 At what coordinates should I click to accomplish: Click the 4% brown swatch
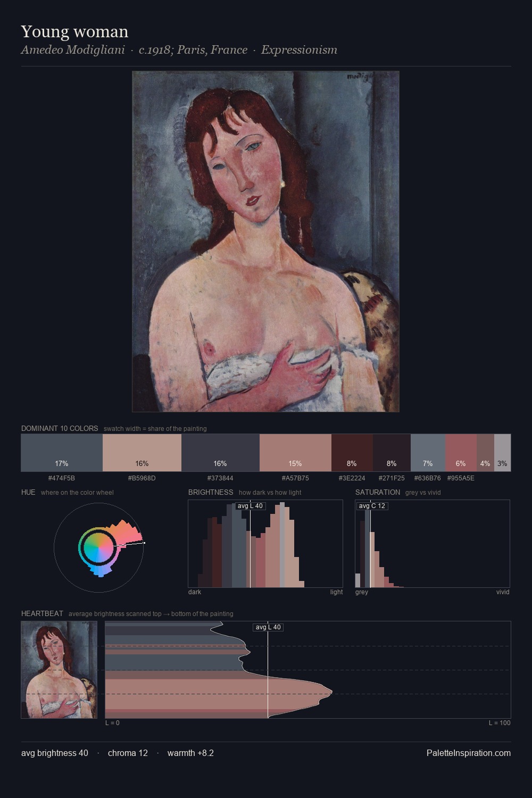click(x=485, y=453)
